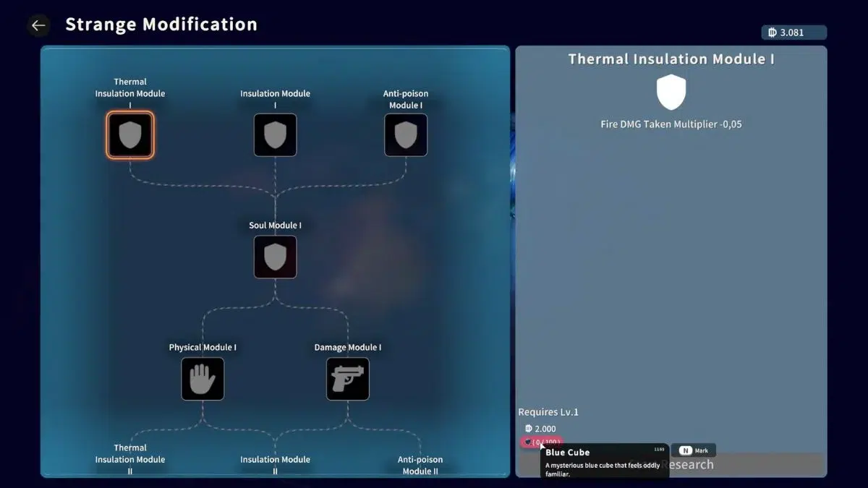Select the Anti-poison Module I shield node
This screenshot has width=868, height=488.
406,134
